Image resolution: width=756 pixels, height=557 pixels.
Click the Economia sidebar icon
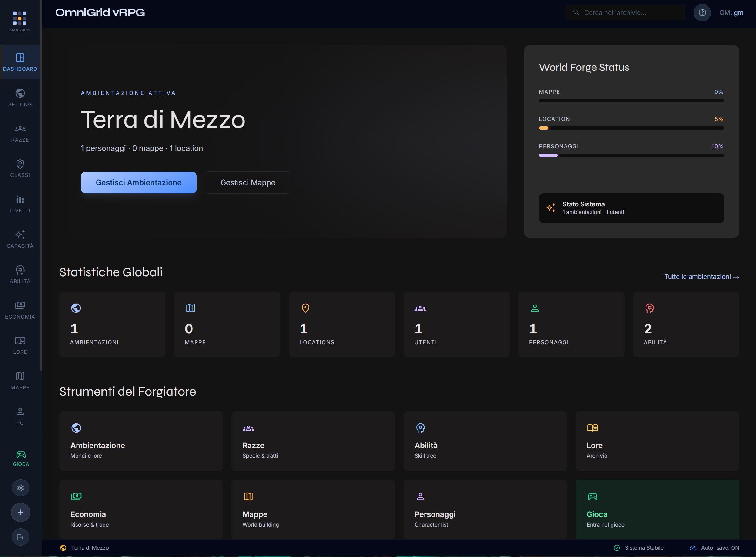coord(20,305)
